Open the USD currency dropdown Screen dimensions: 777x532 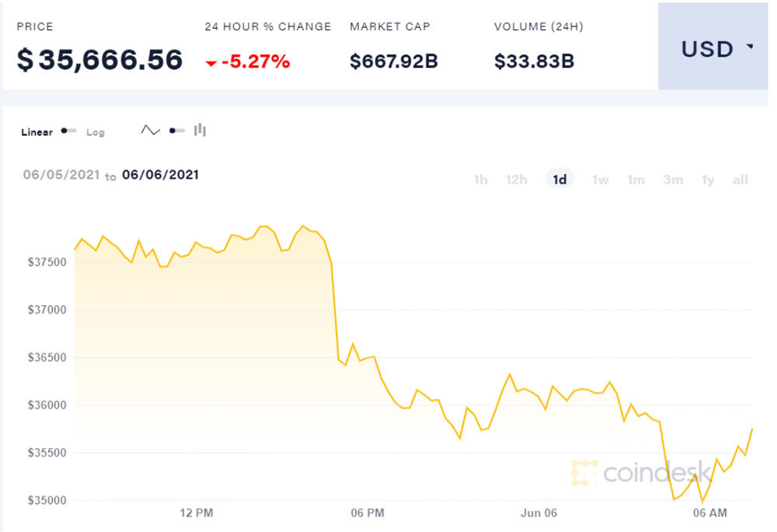(713, 49)
